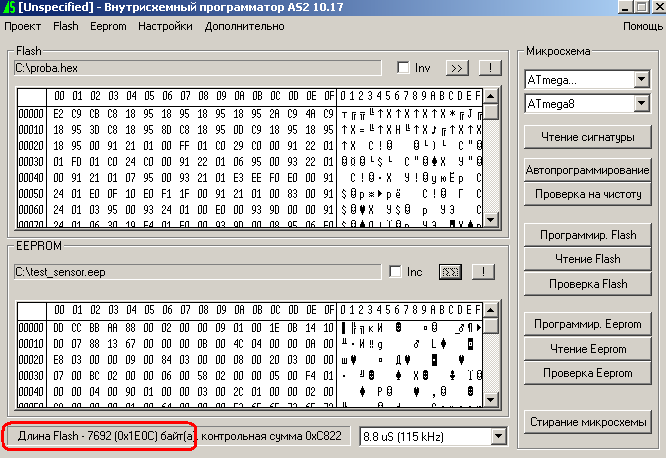This screenshot has width=666, height=458.
Task: Enable the Inv checkbox for Flash
Action: (403, 68)
